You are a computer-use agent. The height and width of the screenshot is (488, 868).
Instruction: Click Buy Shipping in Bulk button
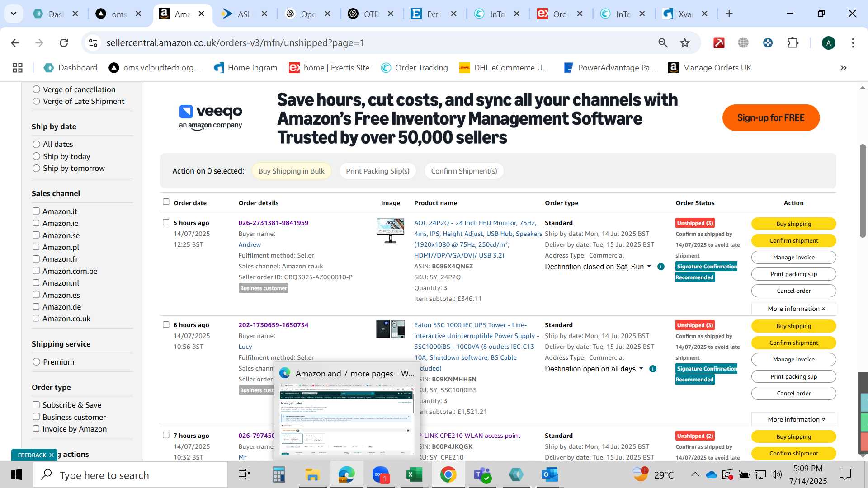[x=291, y=171]
